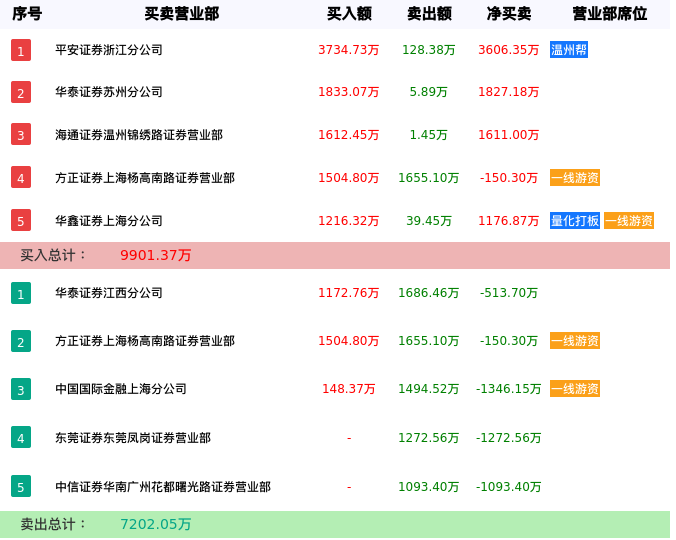Click the green rank 1 badge
The image size is (676, 540).
pyautogui.click(x=21, y=293)
